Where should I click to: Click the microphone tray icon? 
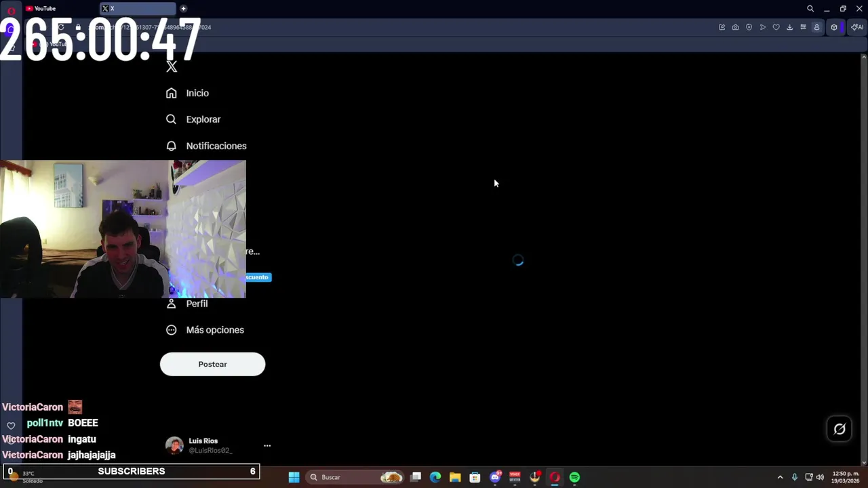[795, 477]
